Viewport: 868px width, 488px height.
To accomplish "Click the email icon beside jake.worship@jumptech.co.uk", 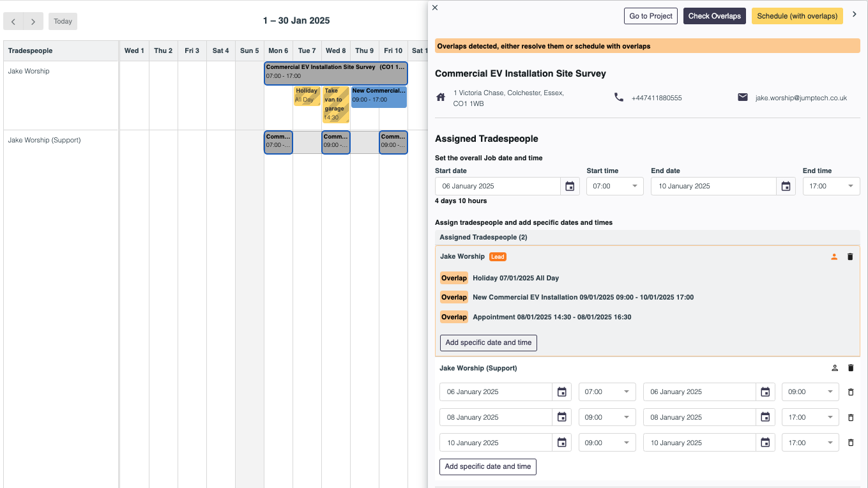I will click(742, 97).
